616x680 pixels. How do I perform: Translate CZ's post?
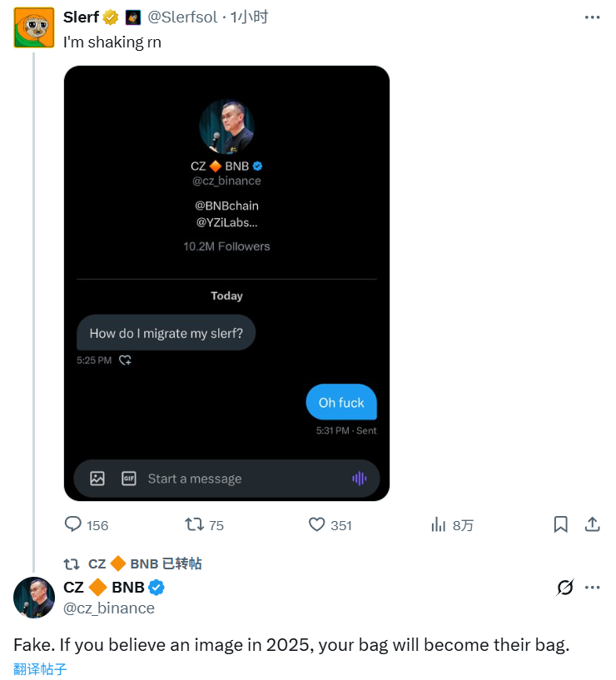tap(40, 668)
